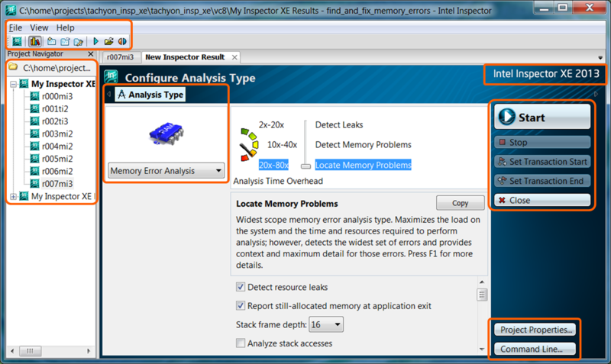Click the project properties pencil toolbar icon
611x364 pixels.
click(x=79, y=41)
